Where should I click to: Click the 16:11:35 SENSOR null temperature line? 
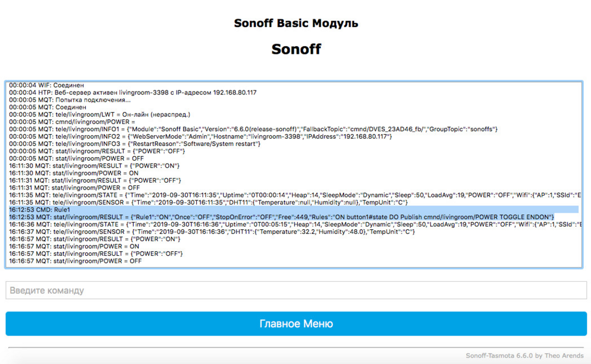[209, 202]
